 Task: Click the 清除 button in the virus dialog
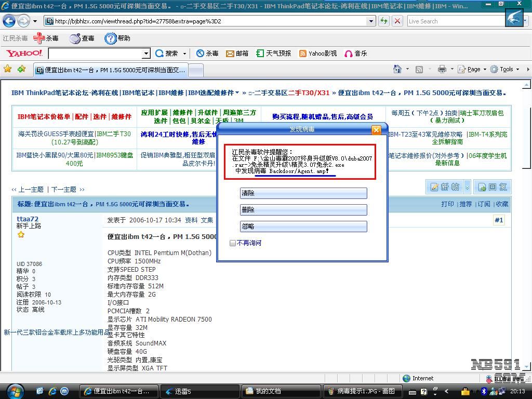click(303, 193)
